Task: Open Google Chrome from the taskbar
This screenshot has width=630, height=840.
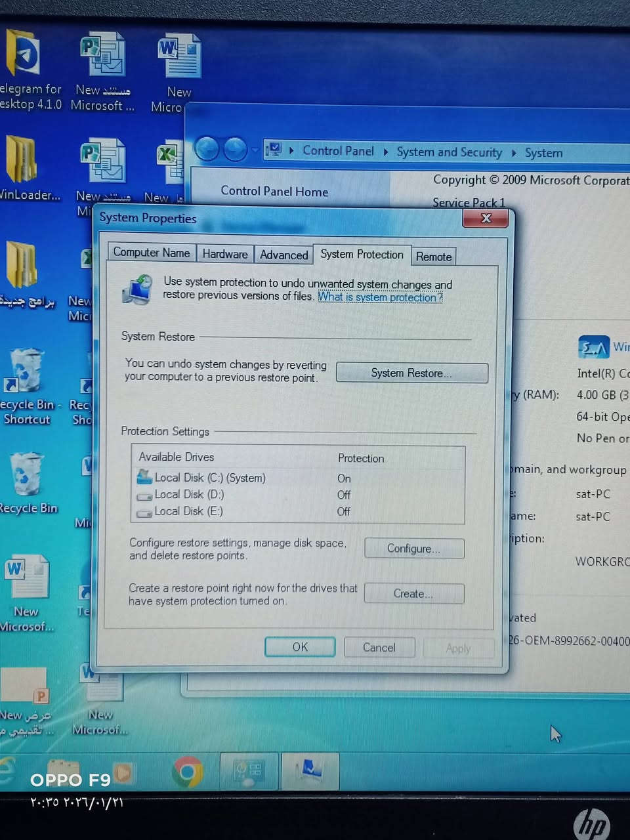Action: pyautogui.click(x=188, y=772)
